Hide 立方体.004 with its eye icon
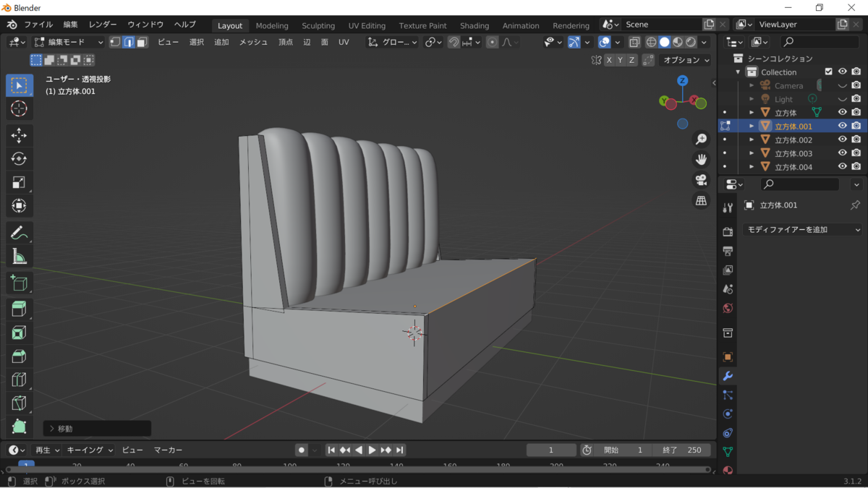The width and height of the screenshot is (868, 488). [842, 167]
